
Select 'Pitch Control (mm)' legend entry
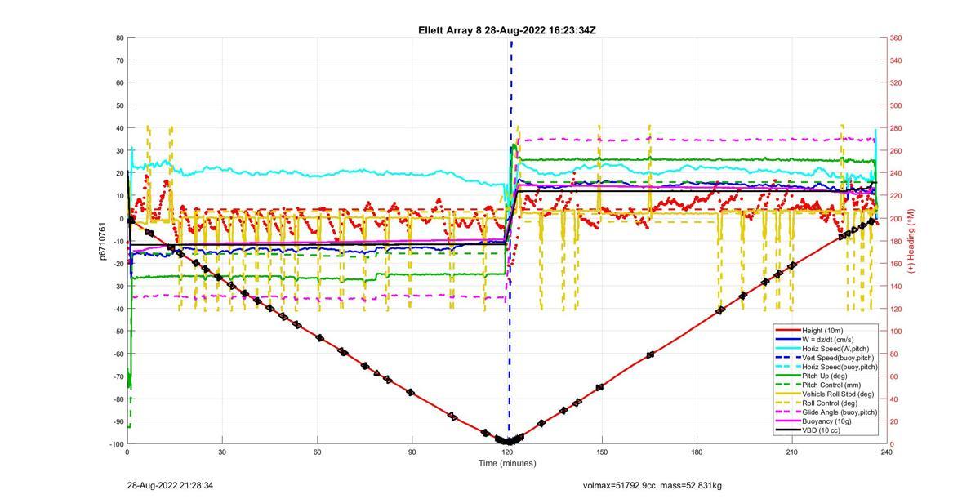(832, 385)
